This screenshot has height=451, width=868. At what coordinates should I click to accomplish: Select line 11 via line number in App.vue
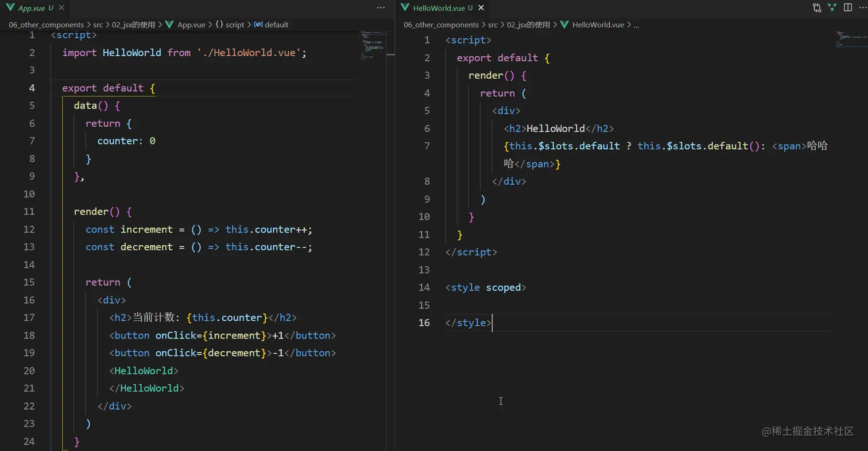tap(29, 212)
